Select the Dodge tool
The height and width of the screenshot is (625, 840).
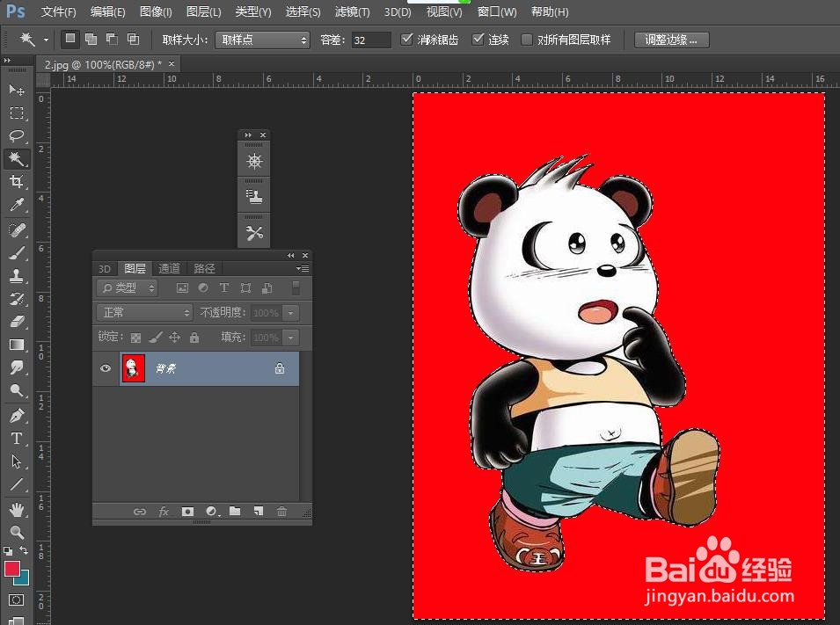17,390
